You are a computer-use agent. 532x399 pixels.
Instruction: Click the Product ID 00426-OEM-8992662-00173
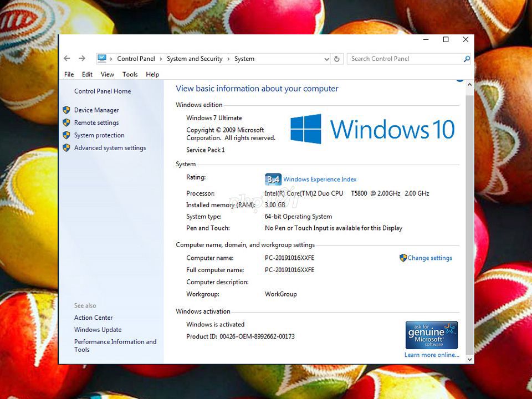click(241, 336)
